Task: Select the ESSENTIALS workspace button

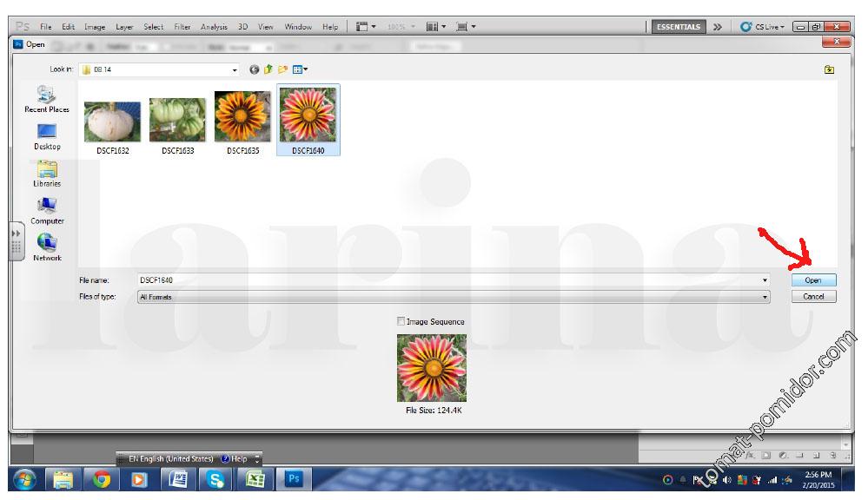Action: 679,27
